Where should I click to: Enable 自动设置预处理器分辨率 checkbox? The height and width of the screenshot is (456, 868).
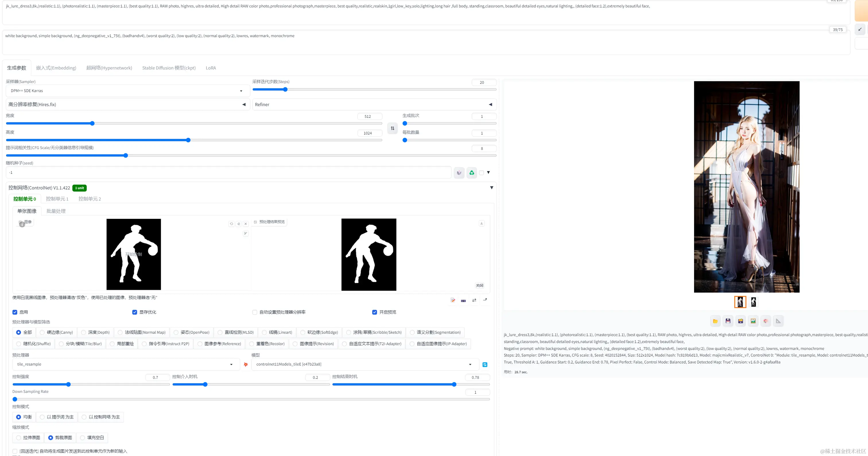pyautogui.click(x=255, y=312)
